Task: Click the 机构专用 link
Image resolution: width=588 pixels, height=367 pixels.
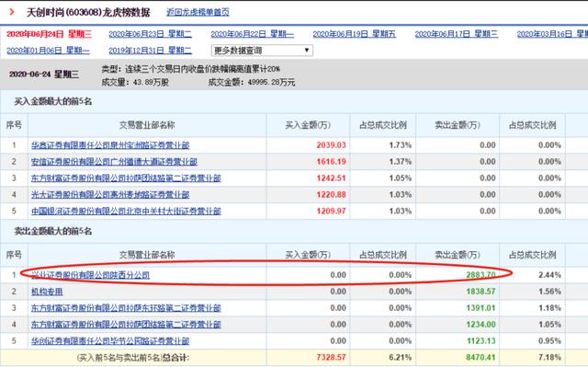Action: pyautogui.click(x=47, y=292)
